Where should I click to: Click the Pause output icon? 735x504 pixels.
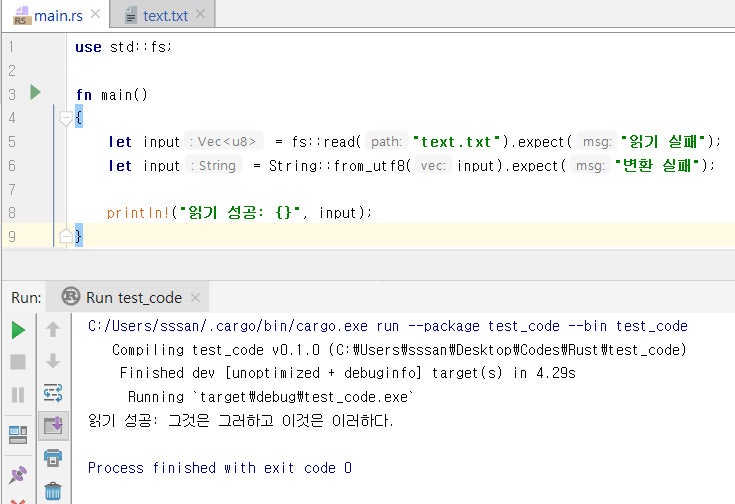[18, 395]
